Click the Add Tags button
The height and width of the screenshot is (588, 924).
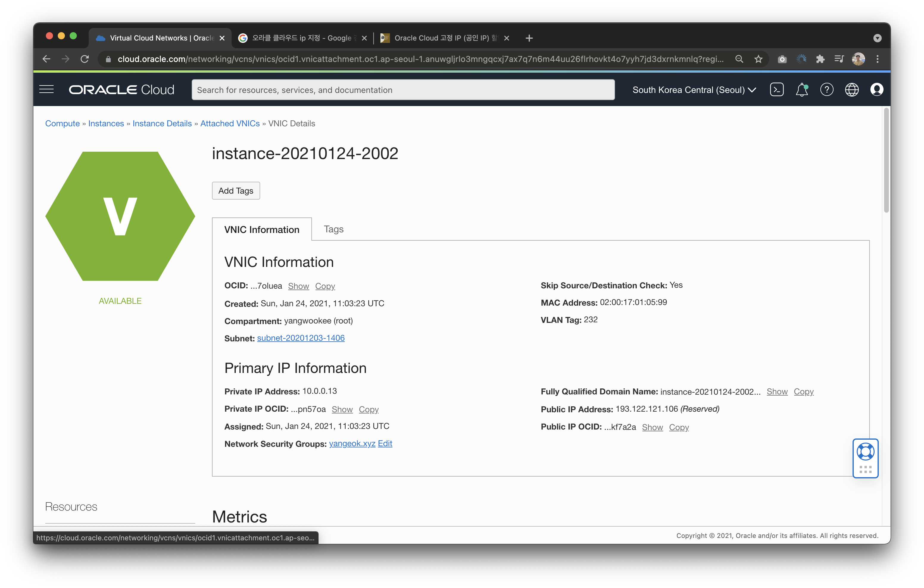pyautogui.click(x=235, y=191)
